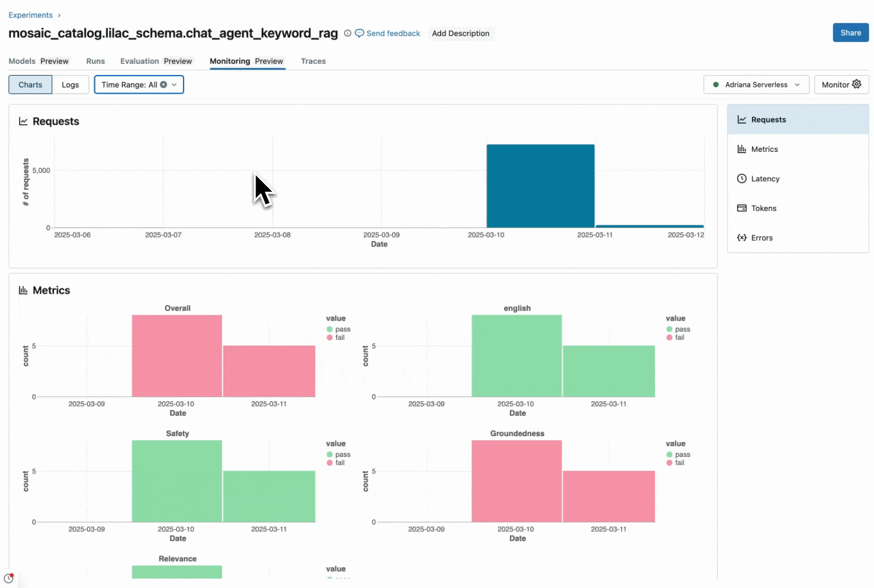Viewport: 874px width, 588px height.
Task: Click 2025-03-08 label on Requests axis
Action: [272, 235]
